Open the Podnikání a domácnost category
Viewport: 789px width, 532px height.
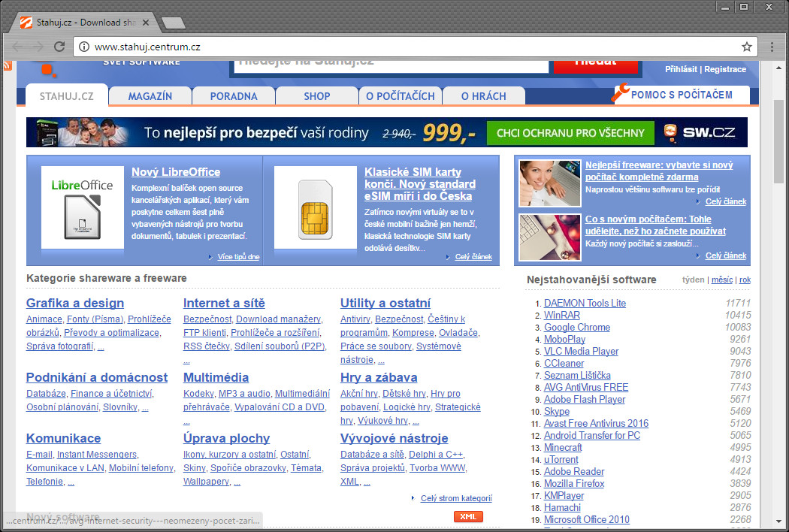pos(97,377)
